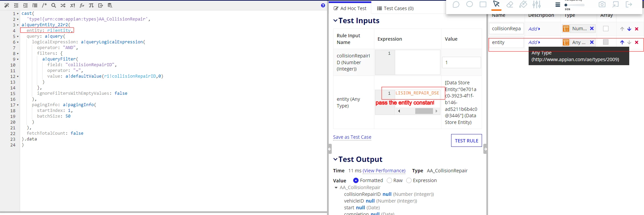Open search with the magnifier icon
The height and width of the screenshot is (215, 644).
pyautogui.click(x=54, y=5)
